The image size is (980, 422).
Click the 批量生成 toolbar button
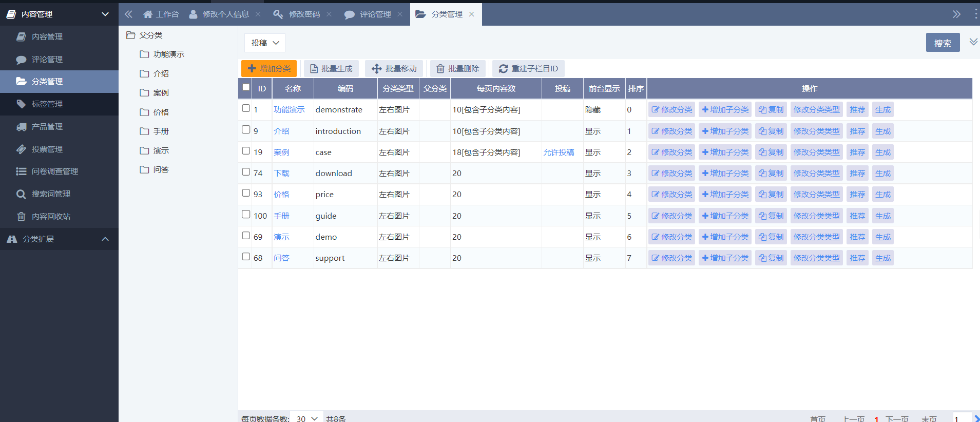tap(331, 69)
